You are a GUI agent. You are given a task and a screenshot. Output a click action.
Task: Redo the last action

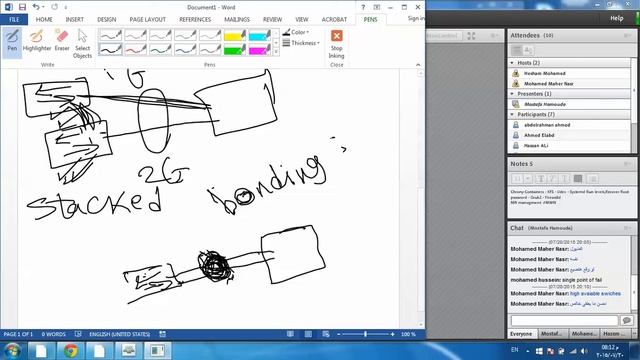point(54,7)
